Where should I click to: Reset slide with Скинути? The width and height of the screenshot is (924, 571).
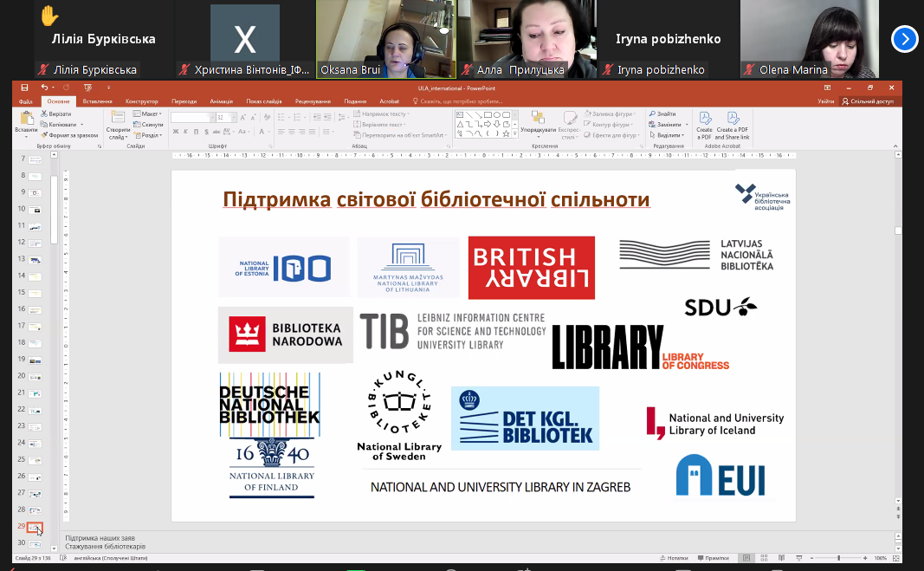(x=148, y=125)
